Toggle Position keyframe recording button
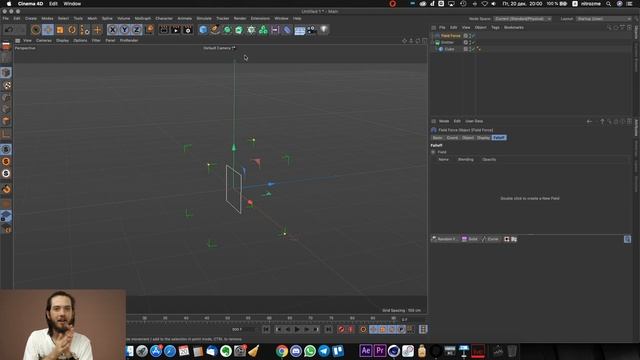 tap(373, 329)
